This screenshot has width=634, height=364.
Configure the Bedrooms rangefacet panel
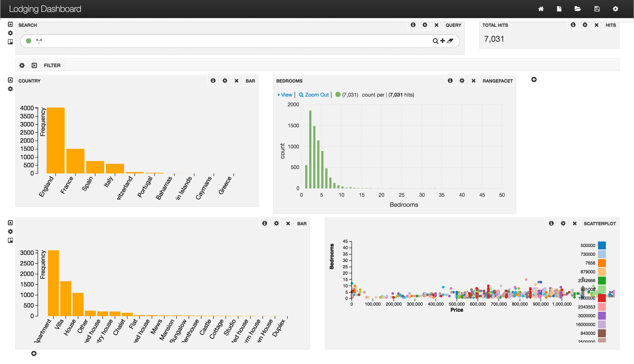point(462,81)
